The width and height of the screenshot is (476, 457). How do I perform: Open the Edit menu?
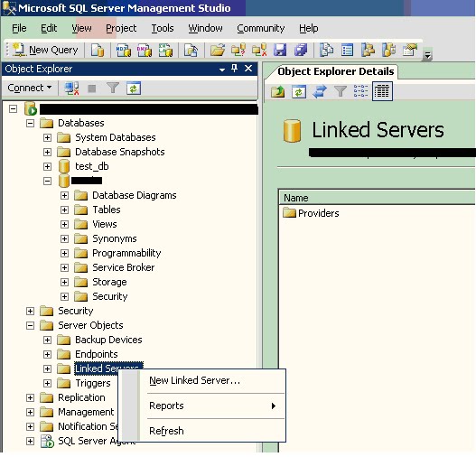pos(49,28)
